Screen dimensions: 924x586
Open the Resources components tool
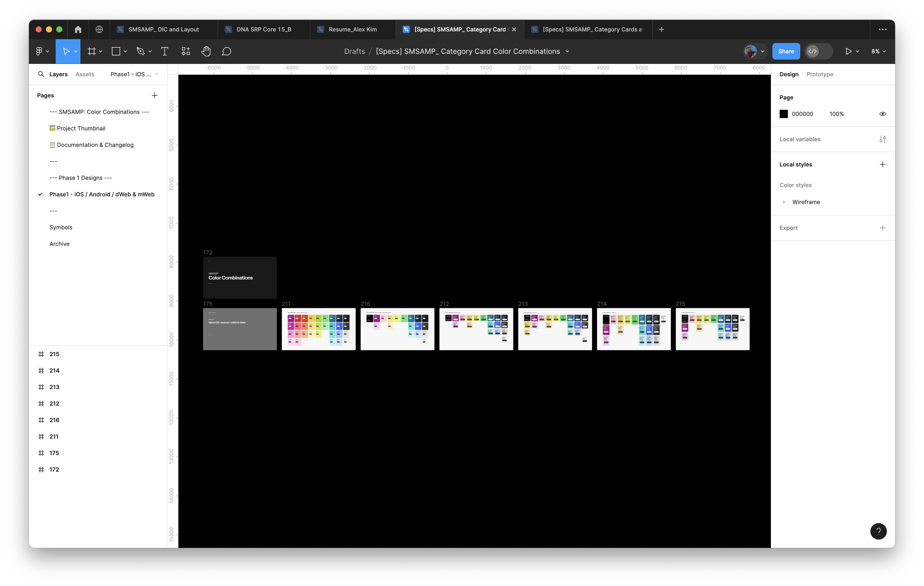186,51
